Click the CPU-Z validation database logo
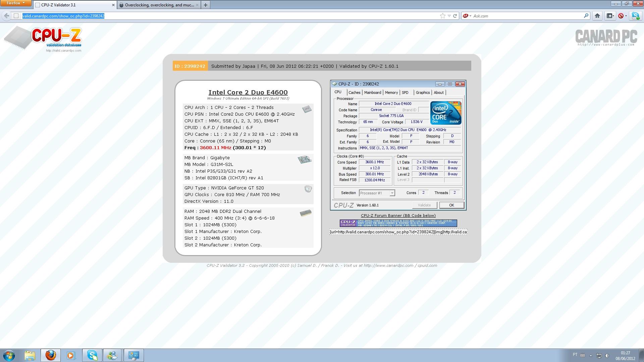The width and height of the screenshot is (644, 362). point(43,39)
